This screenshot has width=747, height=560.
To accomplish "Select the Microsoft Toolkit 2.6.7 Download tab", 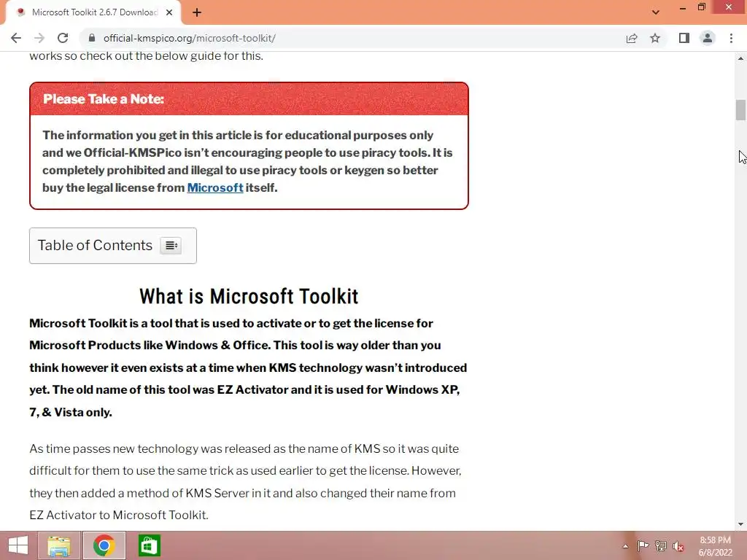I will pyautogui.click(x=94, y=12).
